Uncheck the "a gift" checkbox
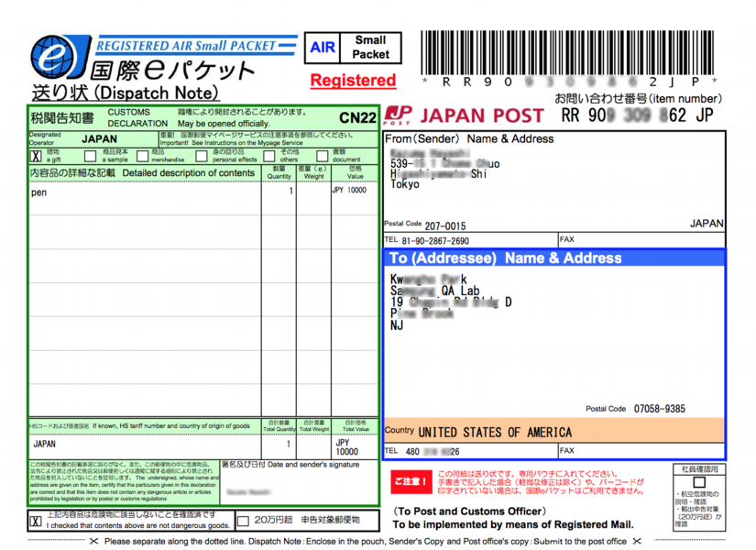 tap(36, 156)
